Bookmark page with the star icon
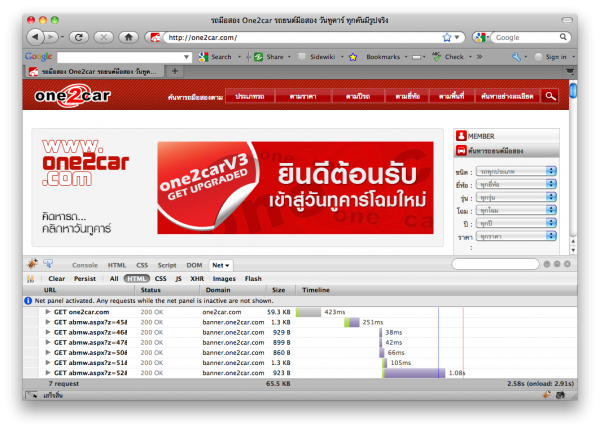 445,37
